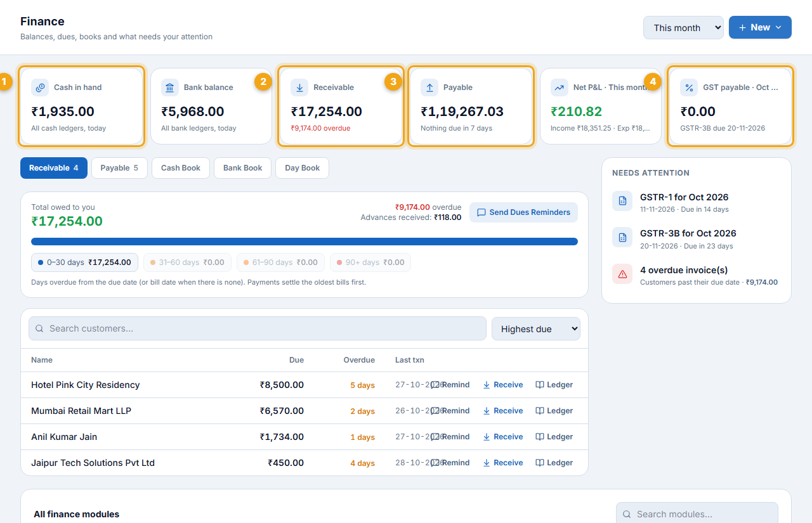Toggle the 61–90 days aging filter chip
The height and width of the screenshot is (523, 812).
[x=280, y=262]
